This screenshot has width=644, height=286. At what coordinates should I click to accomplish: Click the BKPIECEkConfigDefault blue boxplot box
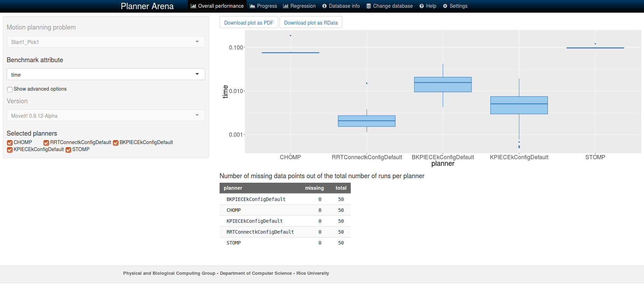pos(443,85)
